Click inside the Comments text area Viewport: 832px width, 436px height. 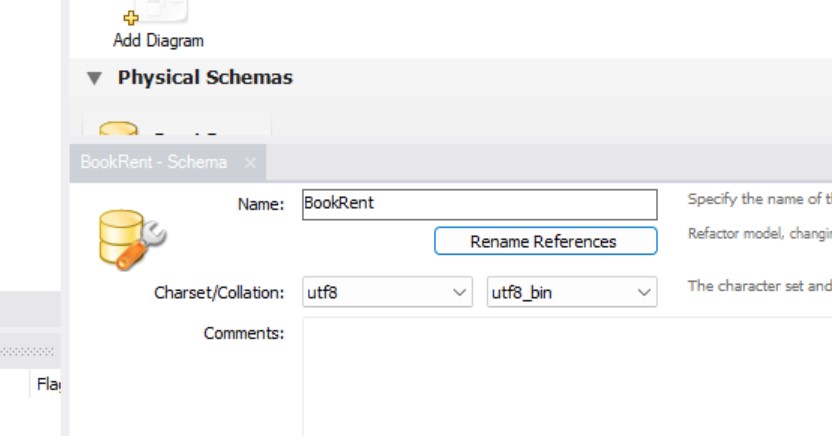click(x=560, y=375)
